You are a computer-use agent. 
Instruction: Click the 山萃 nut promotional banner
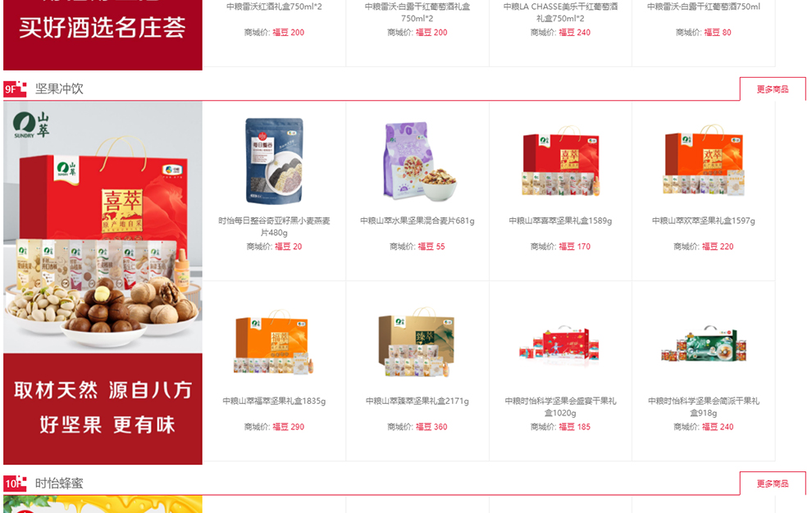pyautogui.click(x=103, y=283)
